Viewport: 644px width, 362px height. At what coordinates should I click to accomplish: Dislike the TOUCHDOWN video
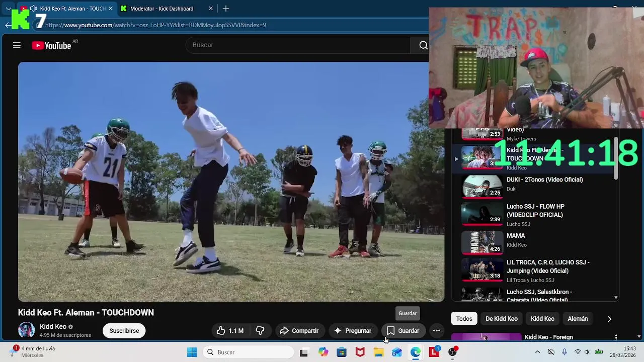[x=260, y=331]
